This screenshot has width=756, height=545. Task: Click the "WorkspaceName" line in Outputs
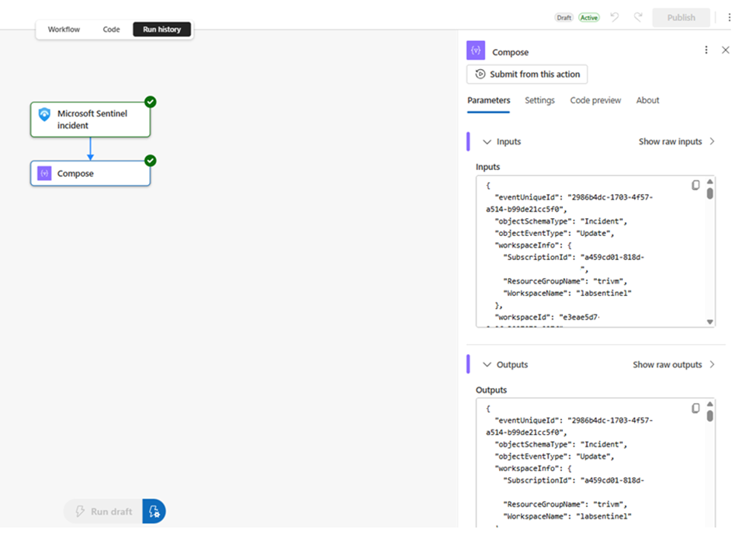coord(567,516)
